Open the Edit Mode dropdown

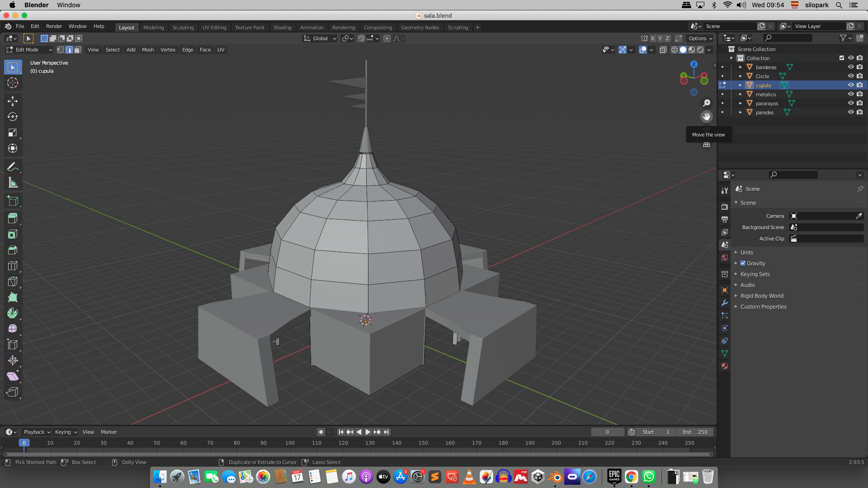(28, 50)
